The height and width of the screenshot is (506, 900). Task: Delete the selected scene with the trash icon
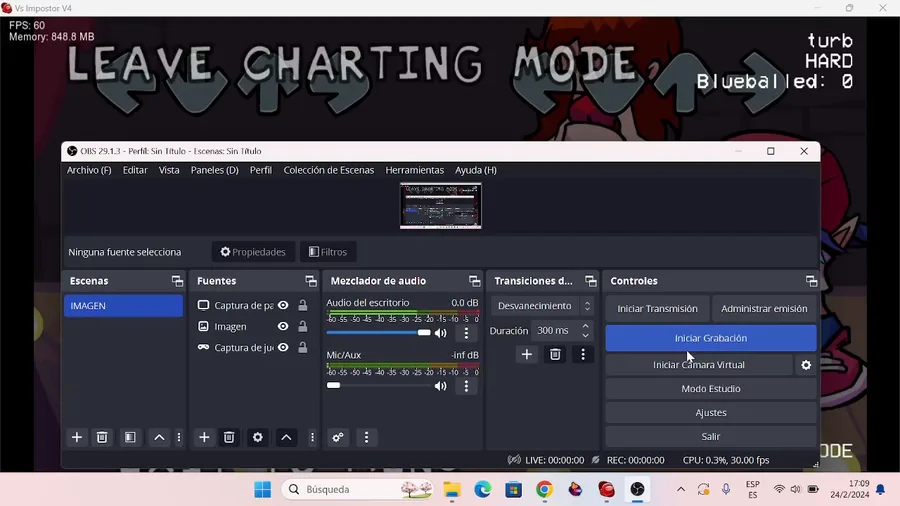pos(102,437)
